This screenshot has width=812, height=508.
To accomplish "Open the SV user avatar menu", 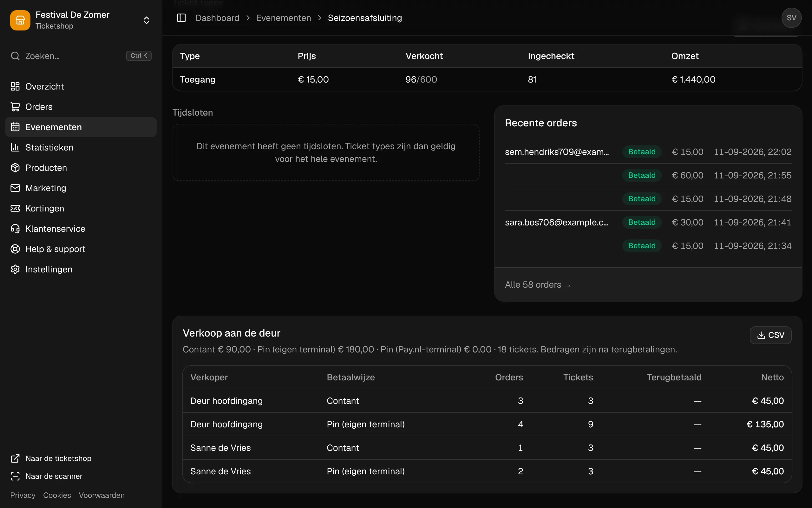I will [791, 18].
